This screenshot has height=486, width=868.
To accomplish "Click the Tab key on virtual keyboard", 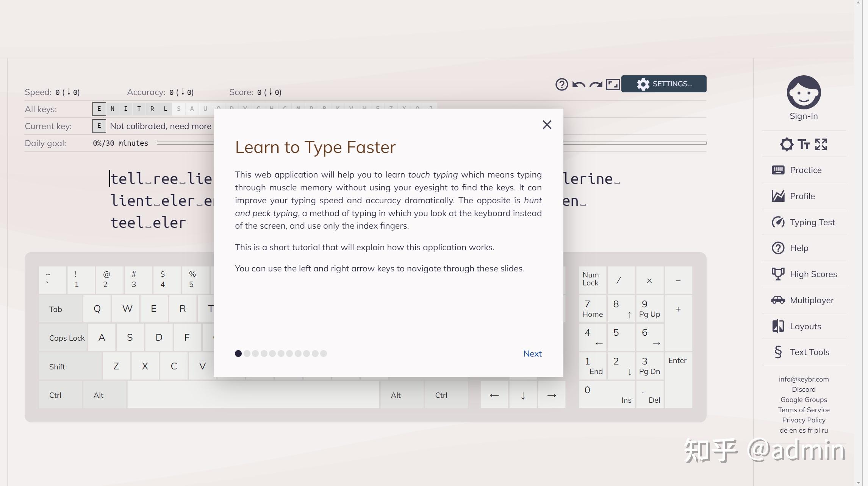I will [x=61, y=309].
